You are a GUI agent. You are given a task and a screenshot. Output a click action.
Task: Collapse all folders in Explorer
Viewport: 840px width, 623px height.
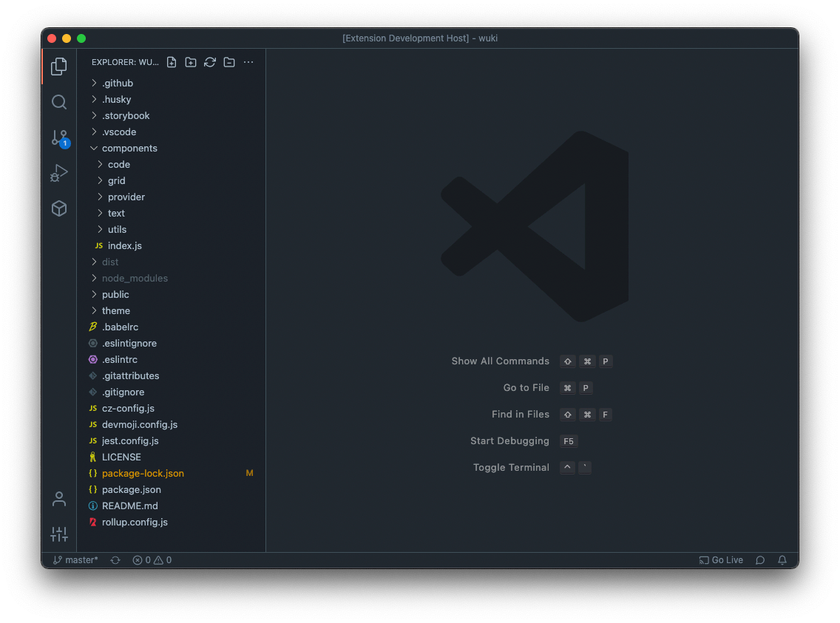tap(229, 62)
